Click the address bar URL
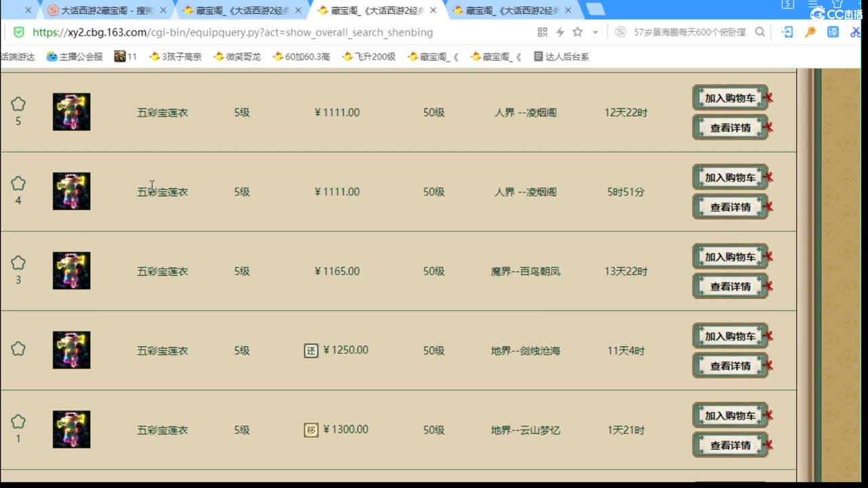The width and height of the screenshot is (868, 488). point(233,32)
